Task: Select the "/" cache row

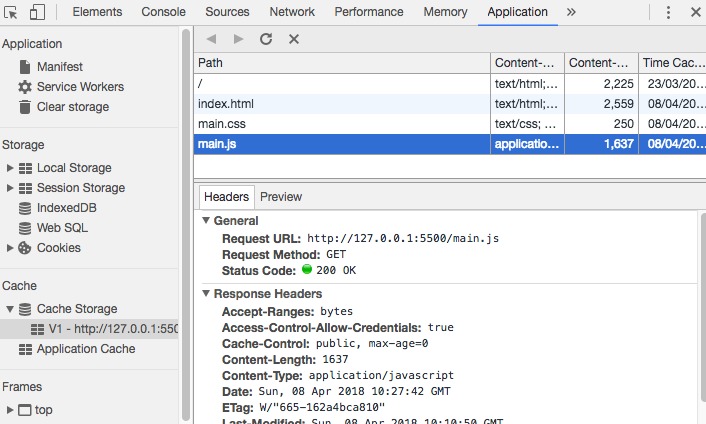Action: coord(450,84)
